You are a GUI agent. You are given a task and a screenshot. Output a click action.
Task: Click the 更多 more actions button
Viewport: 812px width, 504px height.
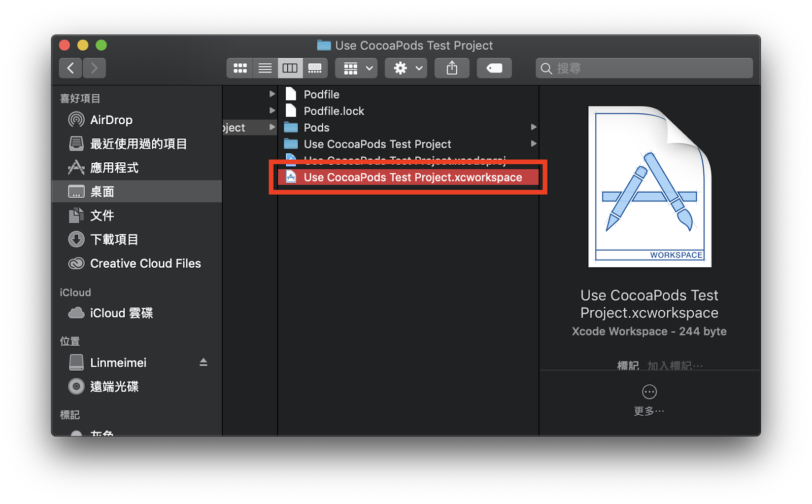(649, 400)
